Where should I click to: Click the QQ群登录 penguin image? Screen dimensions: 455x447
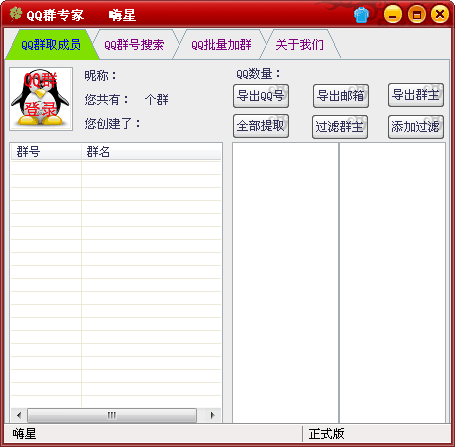click(x=41, y=99)
